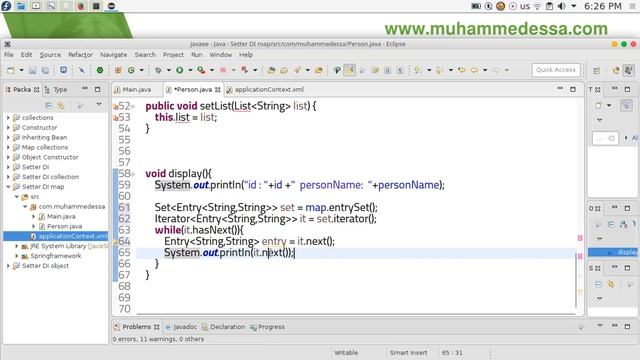Image resolution: width=640 pixels, height=360 pixels.
Task: Click the Save All toolbar icon
Action: [45, 70]
